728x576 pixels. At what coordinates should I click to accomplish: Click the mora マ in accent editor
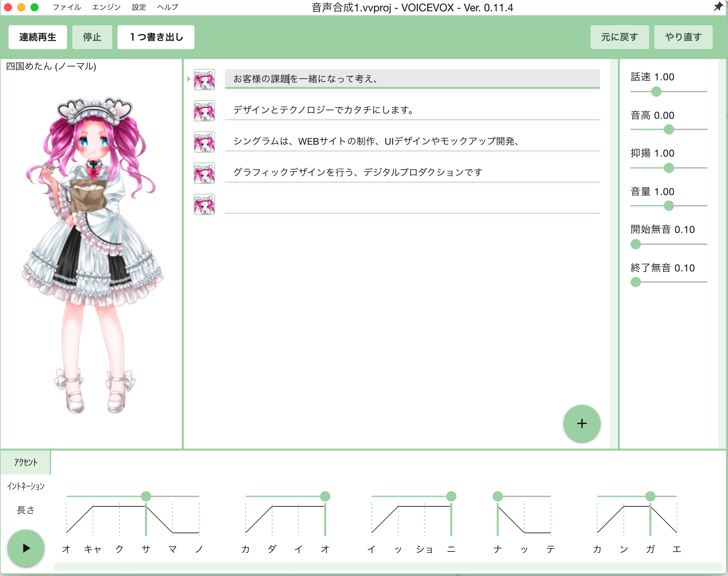click(173, 549)
